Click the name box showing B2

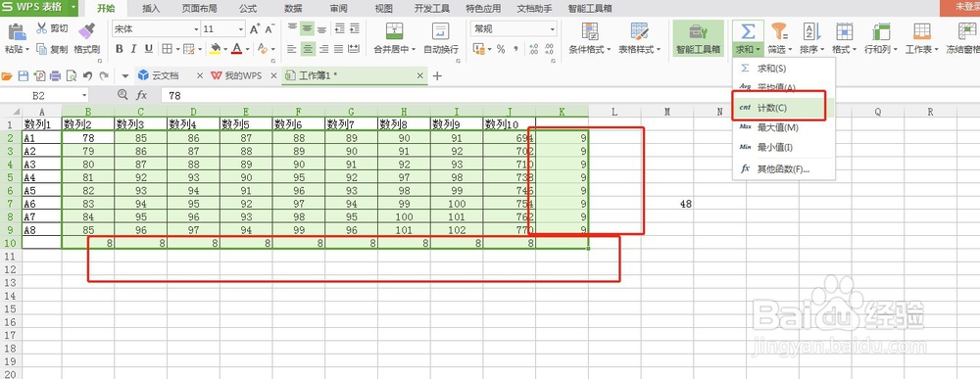44,95
